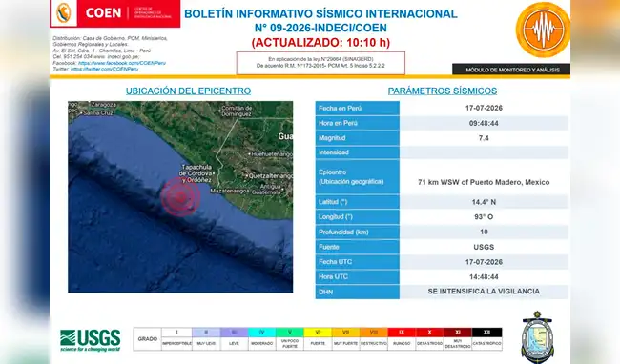
Task: Click the GRADO cell of the scale
Action: pyautogui.click(x=148, y=339)
